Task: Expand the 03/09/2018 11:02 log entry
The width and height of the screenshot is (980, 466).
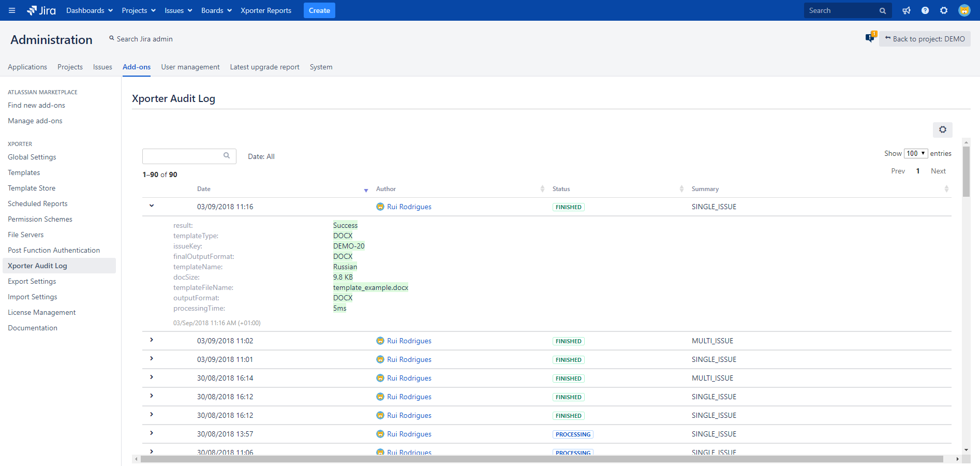Action: [x=152, y=340]
